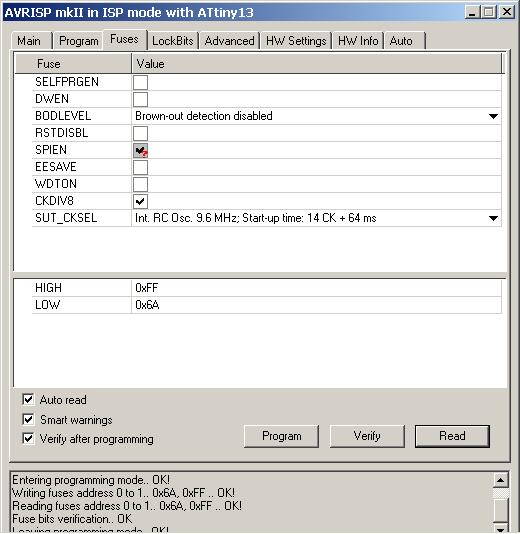Open the HW Settings tab
The height and width of the screenshot is (534, 520).
coord(296,41)
